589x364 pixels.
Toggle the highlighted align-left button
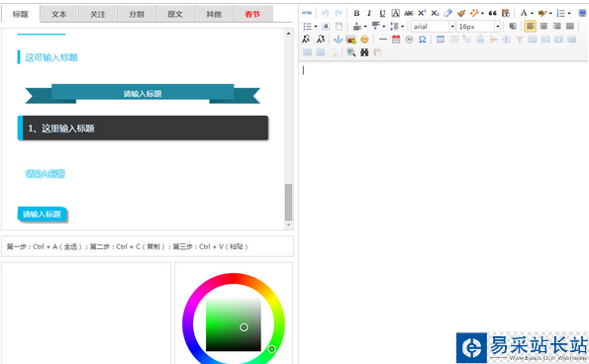tap(531, 27)
